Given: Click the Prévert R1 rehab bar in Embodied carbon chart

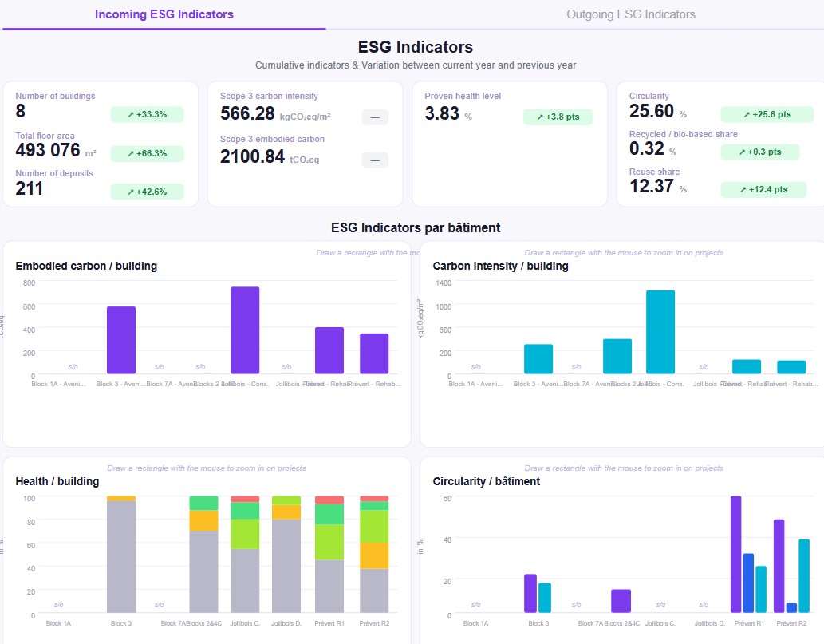Looking at the screenshot, I should [x=329, y=350].
